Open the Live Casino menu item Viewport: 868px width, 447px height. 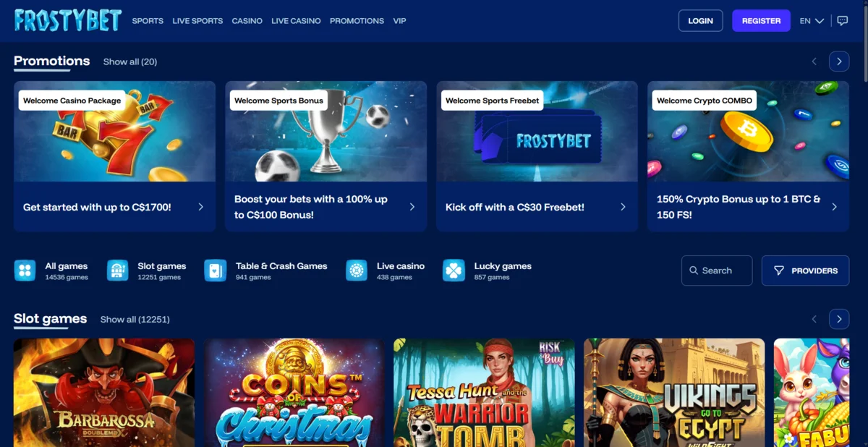pyautogui.click(x=296, y=21)
